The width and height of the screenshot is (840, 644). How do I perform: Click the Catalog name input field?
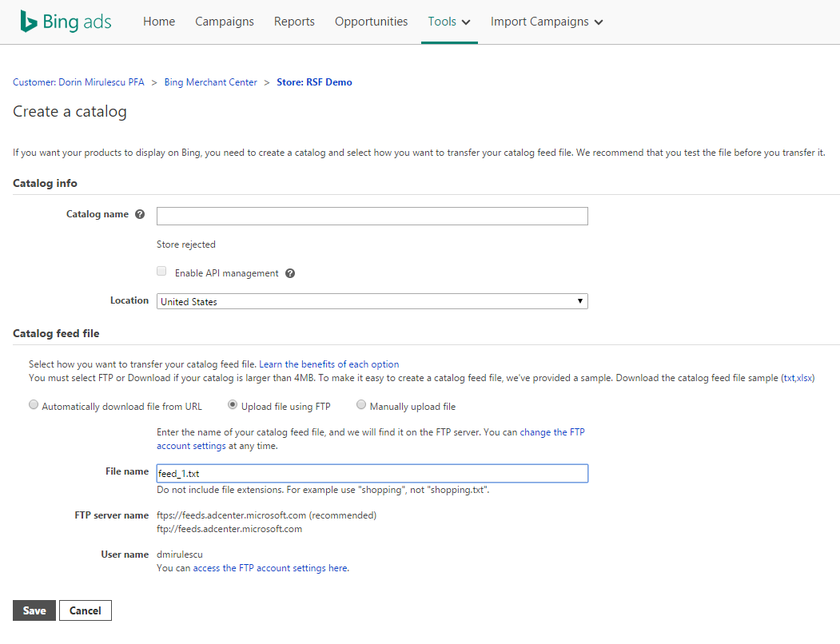pos(372,216)
